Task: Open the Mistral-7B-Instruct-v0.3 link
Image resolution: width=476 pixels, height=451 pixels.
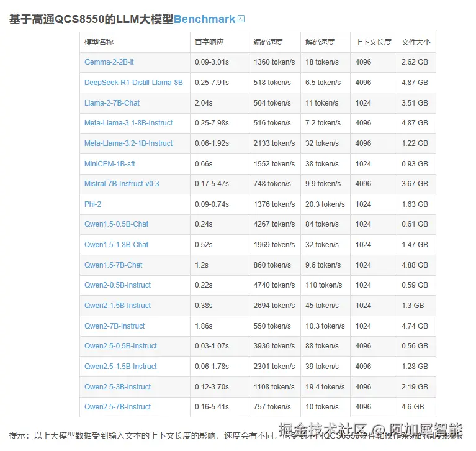Action: coord(122,183)
